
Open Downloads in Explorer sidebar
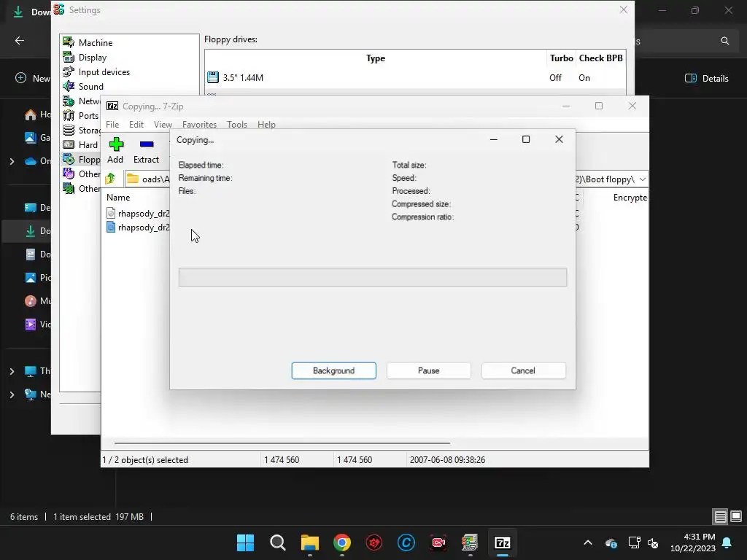pos(38,231)
